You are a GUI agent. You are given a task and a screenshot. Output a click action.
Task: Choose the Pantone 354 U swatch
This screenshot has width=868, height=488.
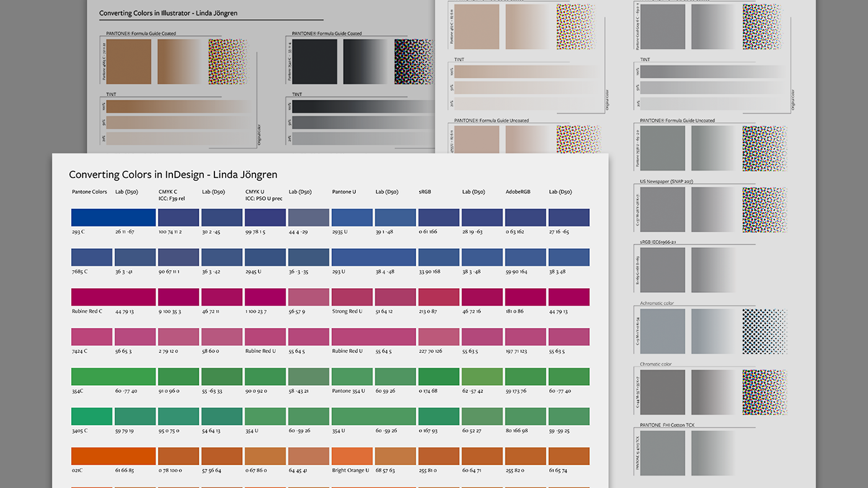coord(352,376)
